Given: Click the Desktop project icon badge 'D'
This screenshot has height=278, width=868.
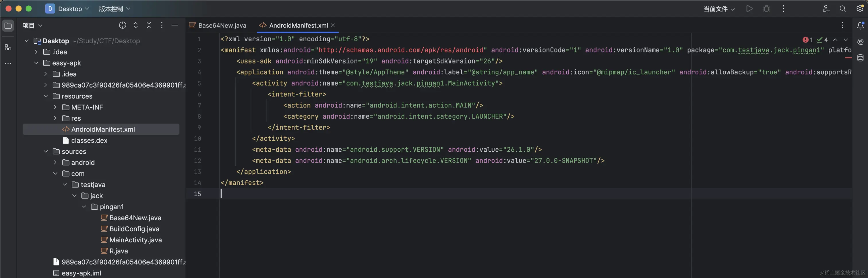Looking at the screenshot, I should coord(50,9).
